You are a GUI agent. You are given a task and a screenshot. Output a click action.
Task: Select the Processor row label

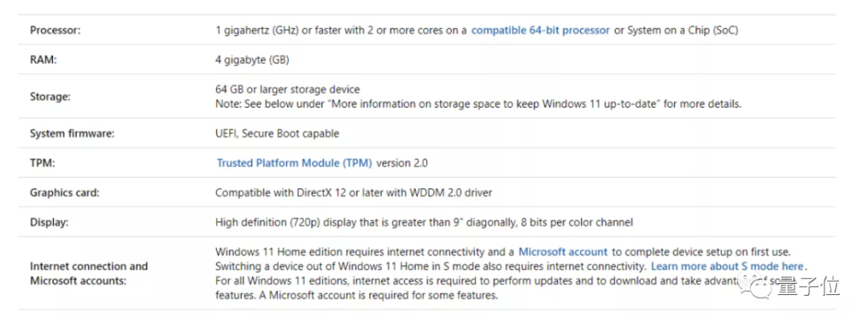pos(55,31)
